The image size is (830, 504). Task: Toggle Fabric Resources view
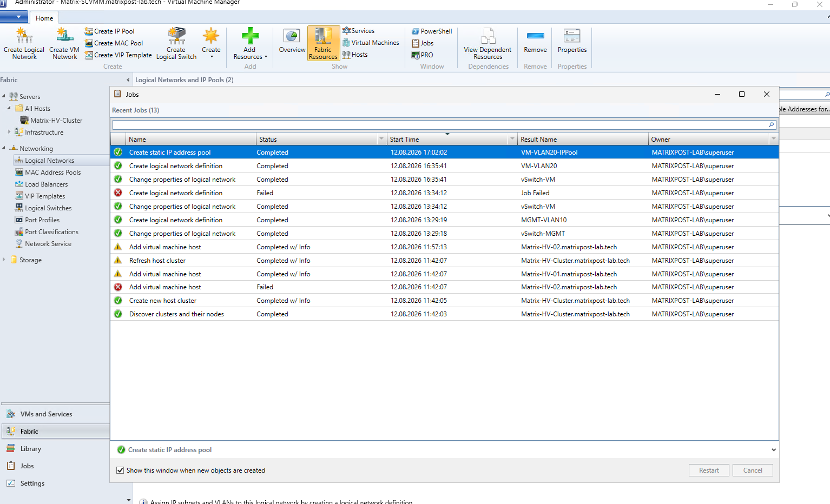pyautogui.click(x=323, y=43)
